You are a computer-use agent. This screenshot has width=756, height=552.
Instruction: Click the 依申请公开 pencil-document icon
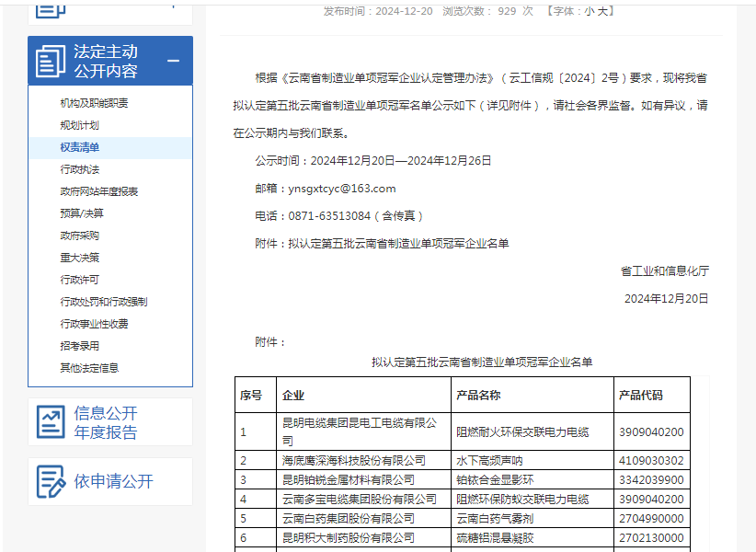click(x=51, y=481)
